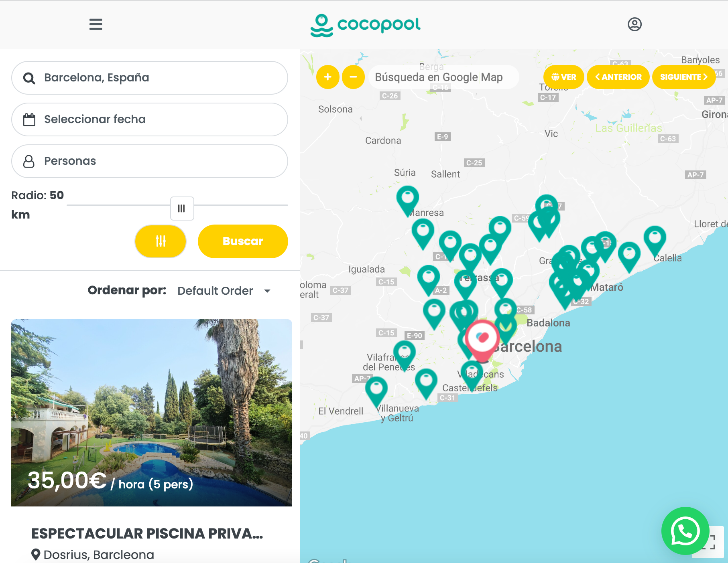Screen dimensions: 728x563
Task: Open the Seleccionar fecha date picker
Action: [150, 119]
